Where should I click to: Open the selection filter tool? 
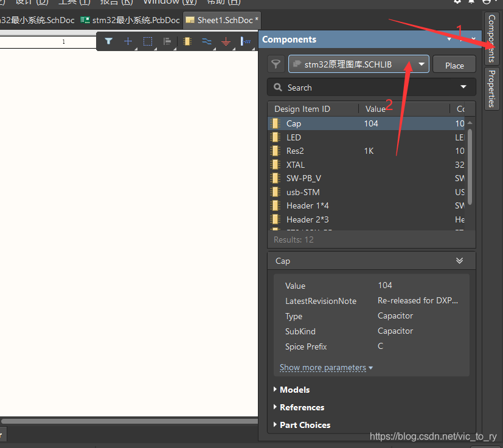(x=108, y=41)
